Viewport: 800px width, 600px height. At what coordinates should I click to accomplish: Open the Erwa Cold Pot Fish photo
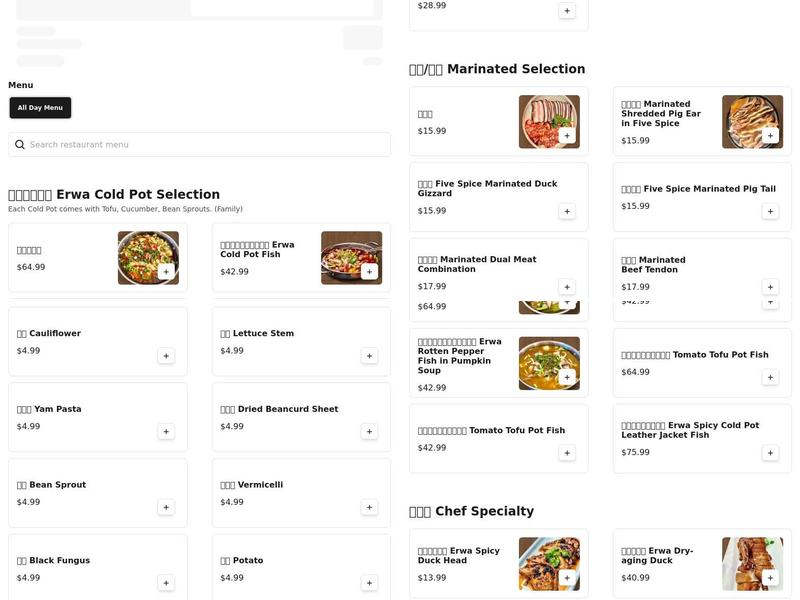tap(350, 257)
